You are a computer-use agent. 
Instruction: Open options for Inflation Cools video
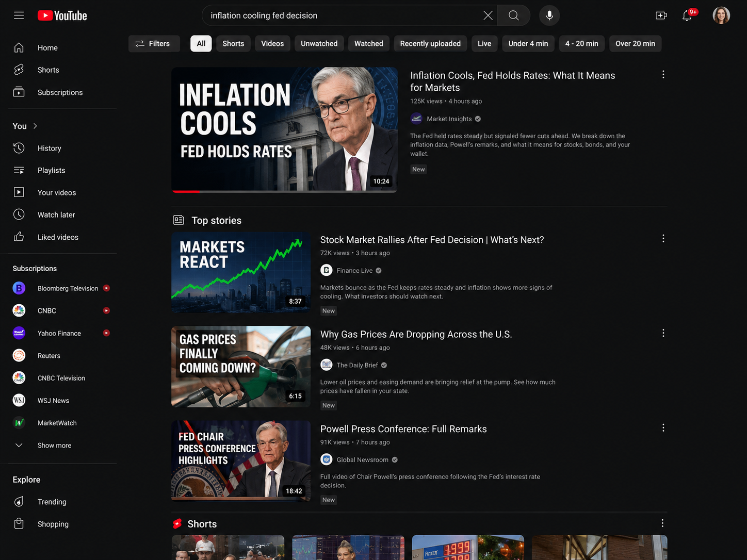point(663,75)
